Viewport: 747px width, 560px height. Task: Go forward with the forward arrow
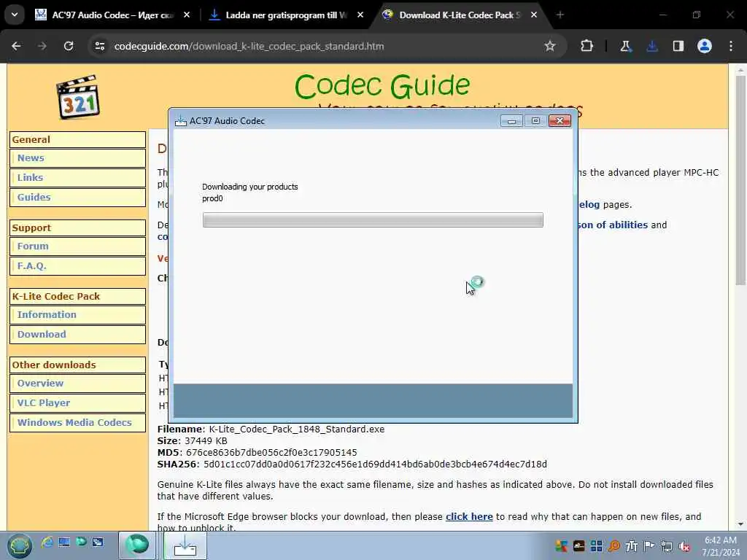(x=42, y=46)
